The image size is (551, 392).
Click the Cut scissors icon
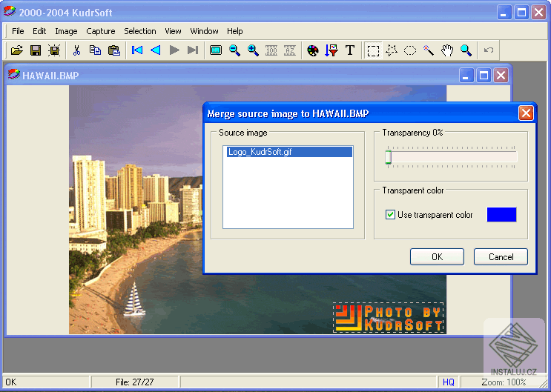[x=76, y=50]
